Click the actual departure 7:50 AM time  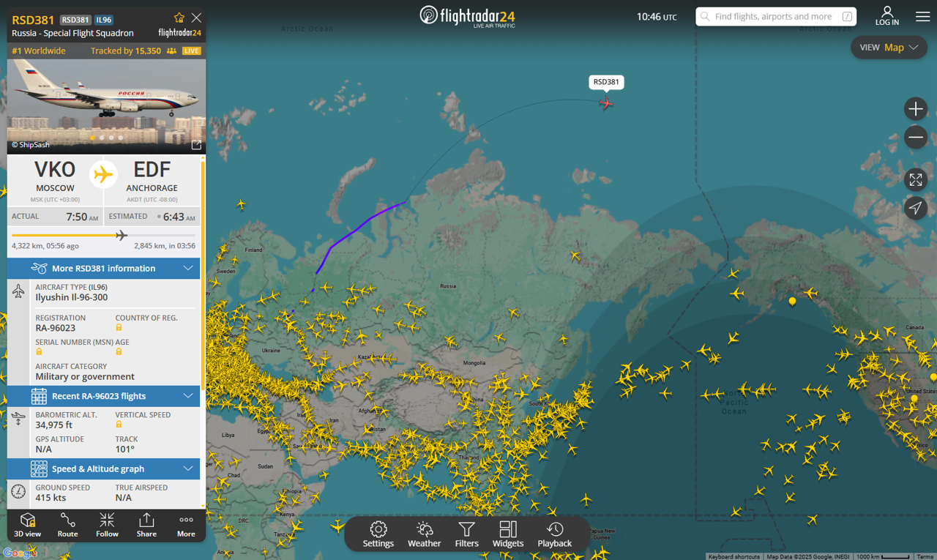coord(82,217)
